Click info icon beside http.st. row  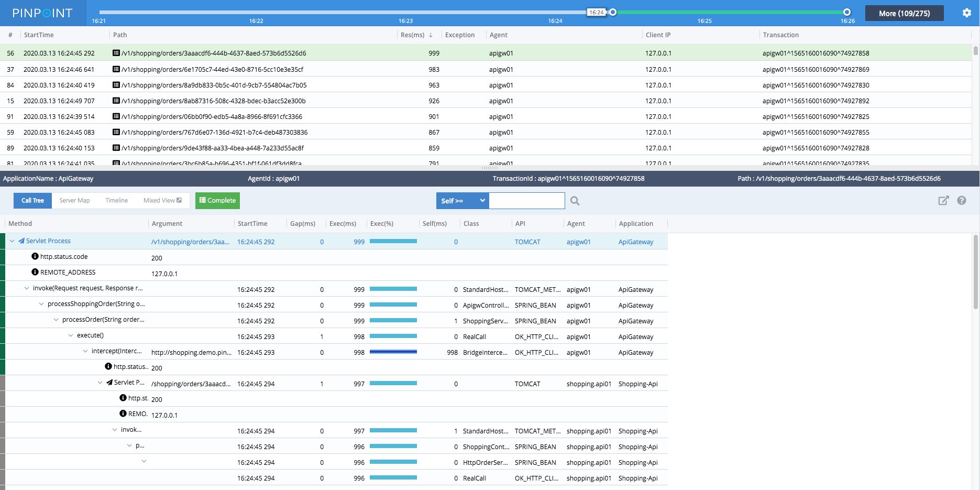click(123, 398)
